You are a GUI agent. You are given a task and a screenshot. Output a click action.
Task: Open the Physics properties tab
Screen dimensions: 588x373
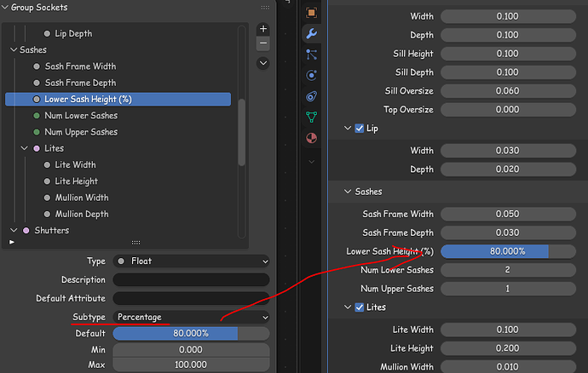311,75
